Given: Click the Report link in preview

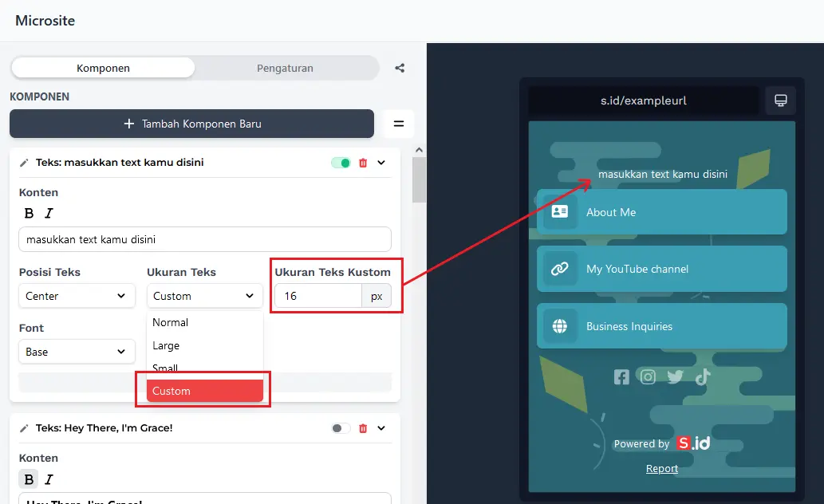Looking at the screenshot, I should (x=662, y=468).
